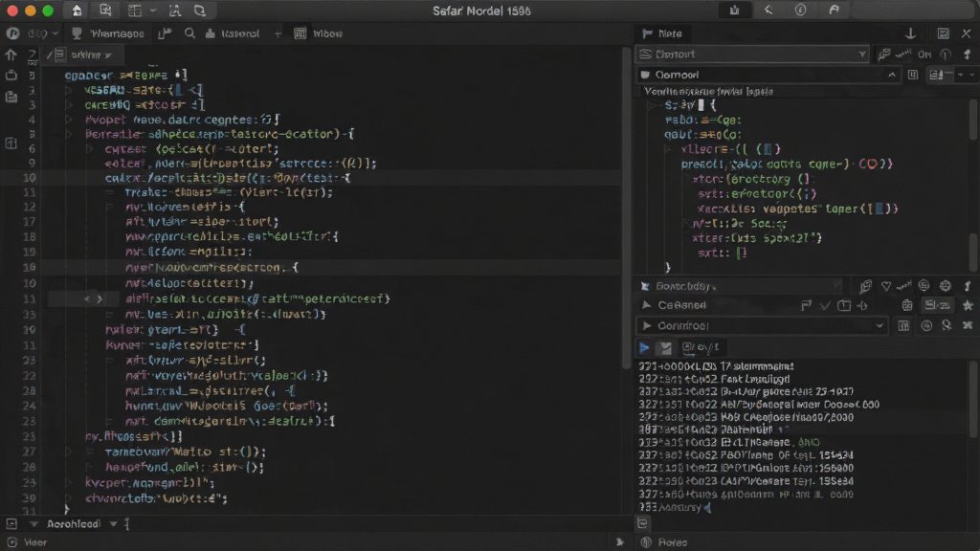Screen dimensions: 980x551
Task: Click the Vioer button in the status bar
Action: click(28, 542)
